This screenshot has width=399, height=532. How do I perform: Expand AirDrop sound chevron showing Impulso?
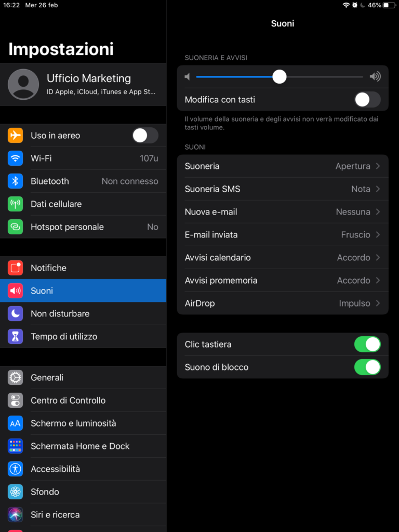(378, 303)
